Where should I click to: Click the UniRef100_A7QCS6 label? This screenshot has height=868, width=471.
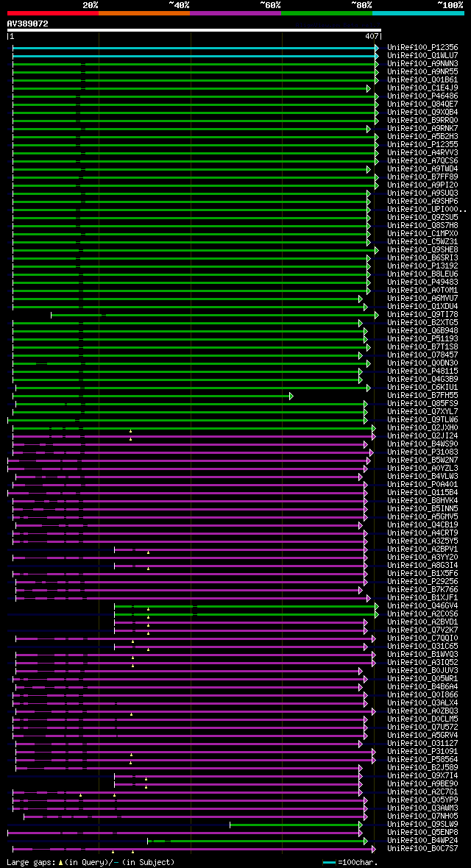tap(422, 160)
